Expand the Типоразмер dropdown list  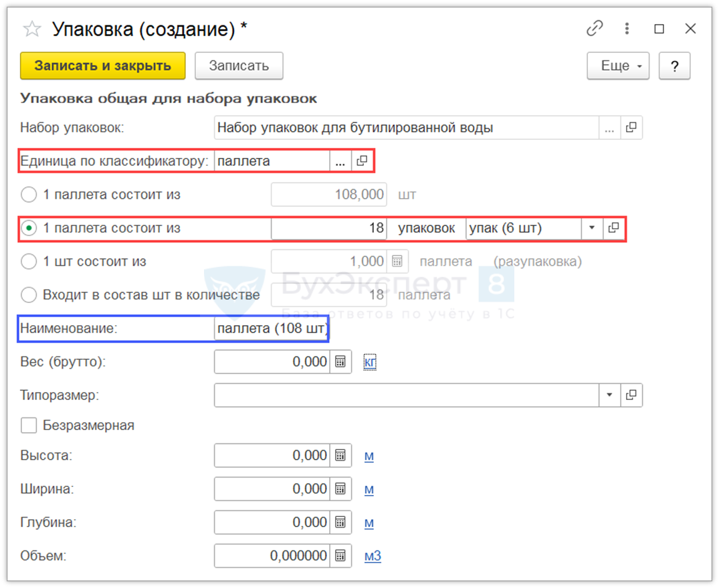coord(609,395)
